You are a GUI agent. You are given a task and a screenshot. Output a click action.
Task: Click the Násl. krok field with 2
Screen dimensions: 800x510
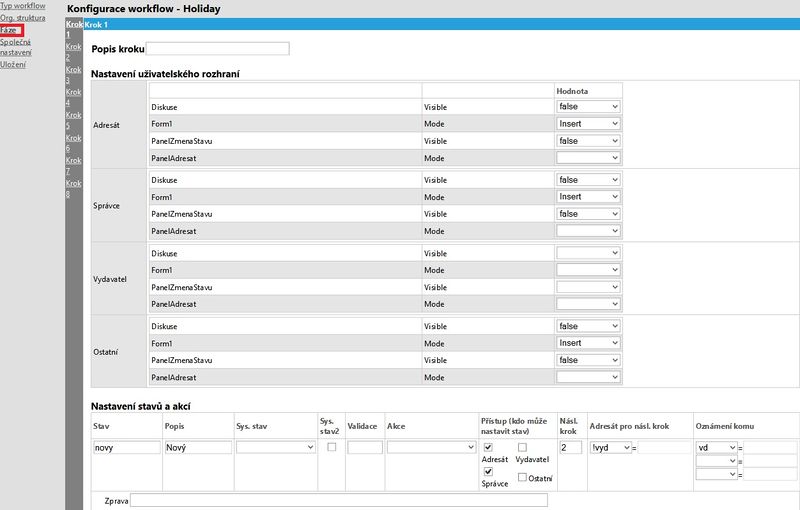tap(570, 447)
